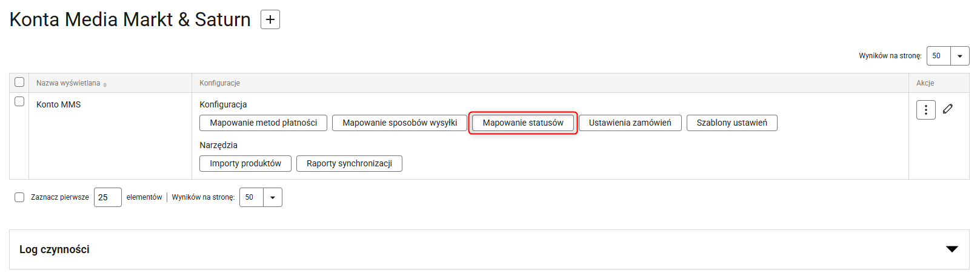Click the pencil edit icon for Konto MMS
The image size is (980, 278).
point(948,109)
